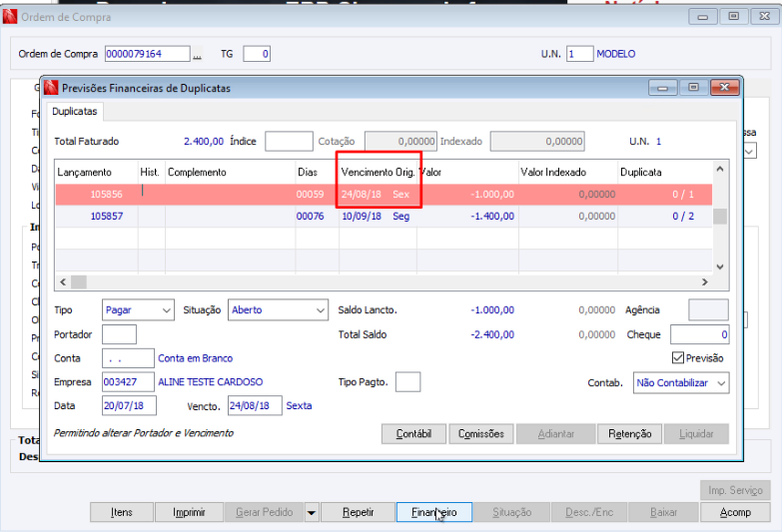Click the Portador input field
The height and width of the screenshot is (532, 782).
[x=119, y=334]
